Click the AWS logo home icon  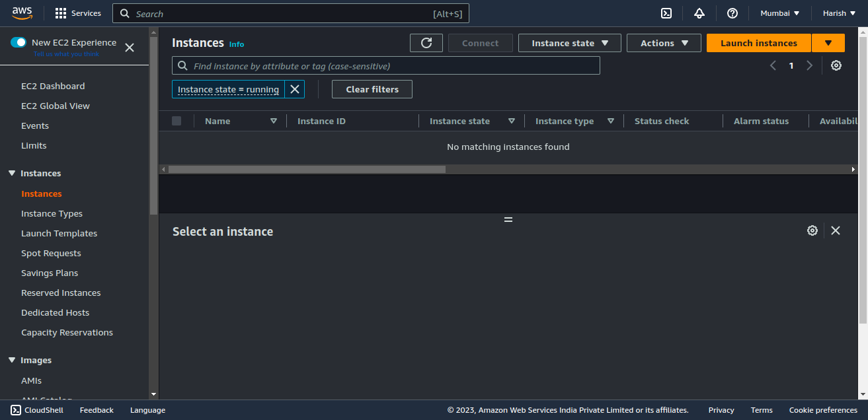22,13
